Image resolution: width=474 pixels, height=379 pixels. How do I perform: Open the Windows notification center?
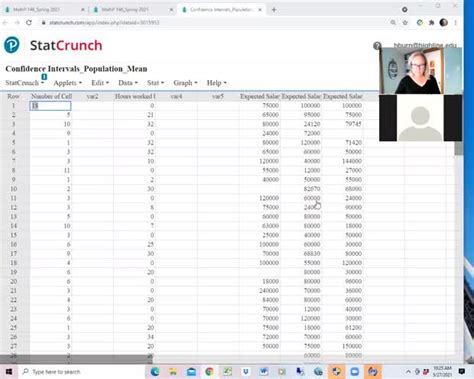[462, 372]
